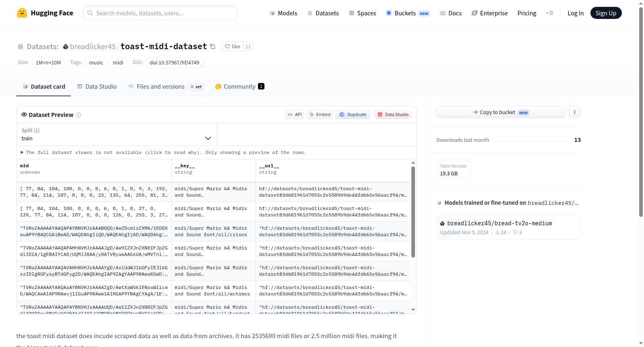Click the Dataset Preview eye icon
Screen dimensions: 644x347
pos(24,114)
